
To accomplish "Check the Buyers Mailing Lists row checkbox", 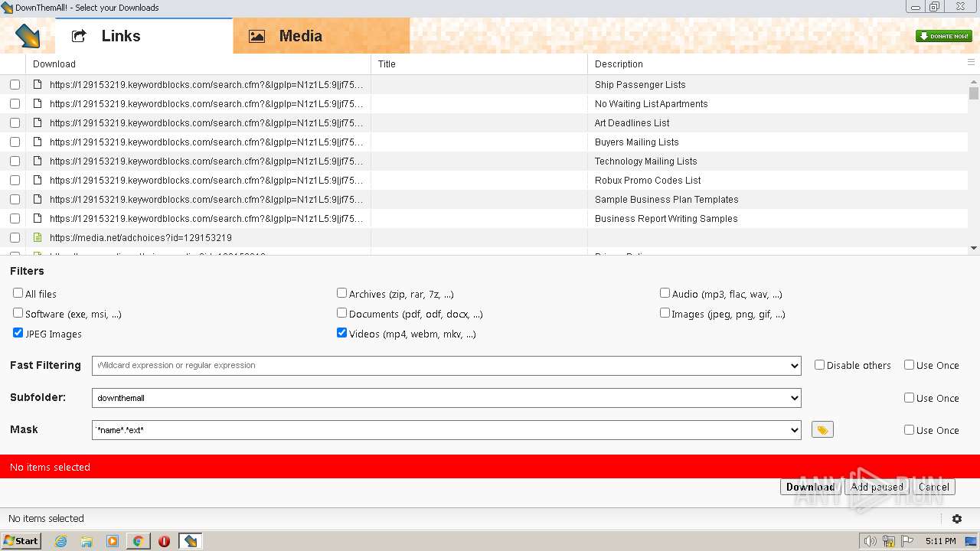I will (x=15, y=142).
